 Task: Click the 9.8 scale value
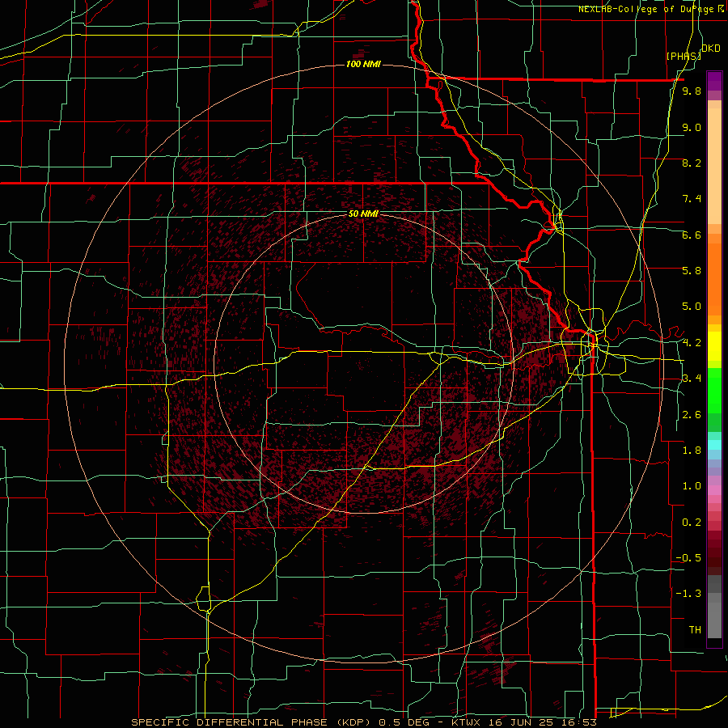(692, 91)
